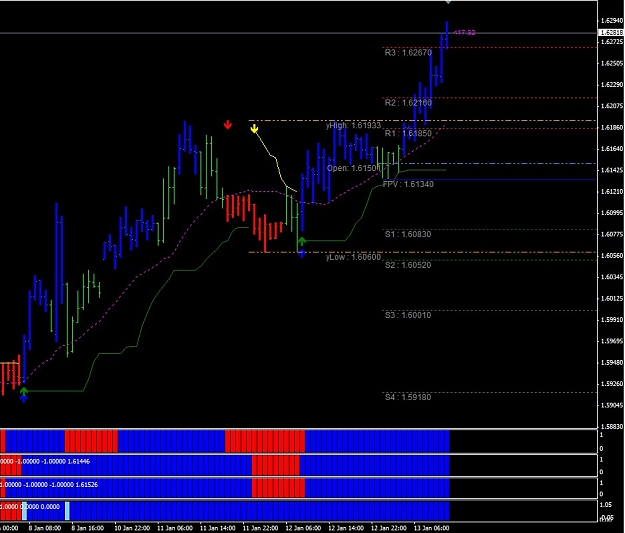Select the S4 : 1.59180 support label
The height and width of the screenshot is (533, 625).
(408, 397)
